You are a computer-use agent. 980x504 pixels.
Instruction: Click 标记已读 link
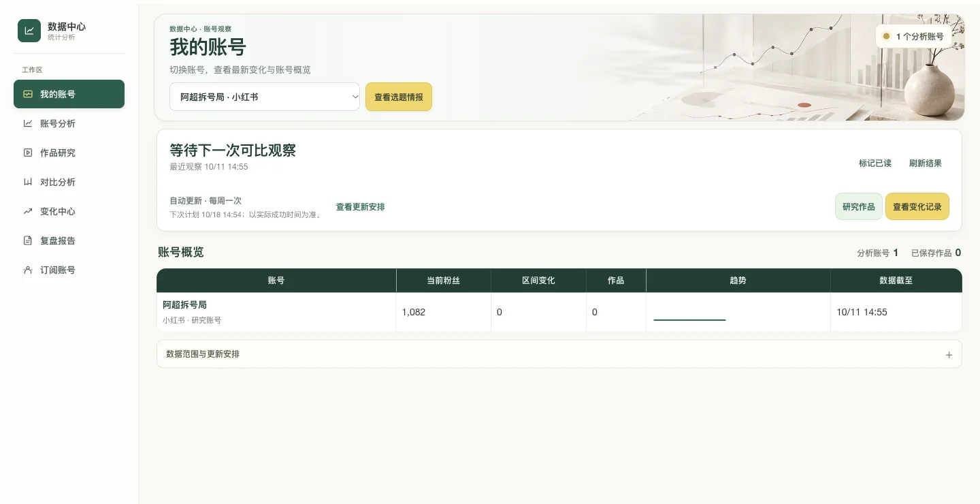click(x=875, y=163)
